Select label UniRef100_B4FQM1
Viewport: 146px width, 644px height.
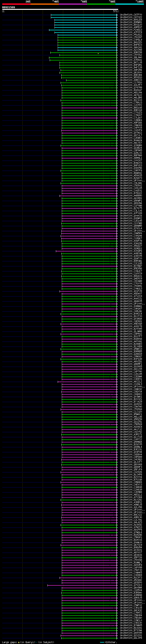[x=131, y=65]
